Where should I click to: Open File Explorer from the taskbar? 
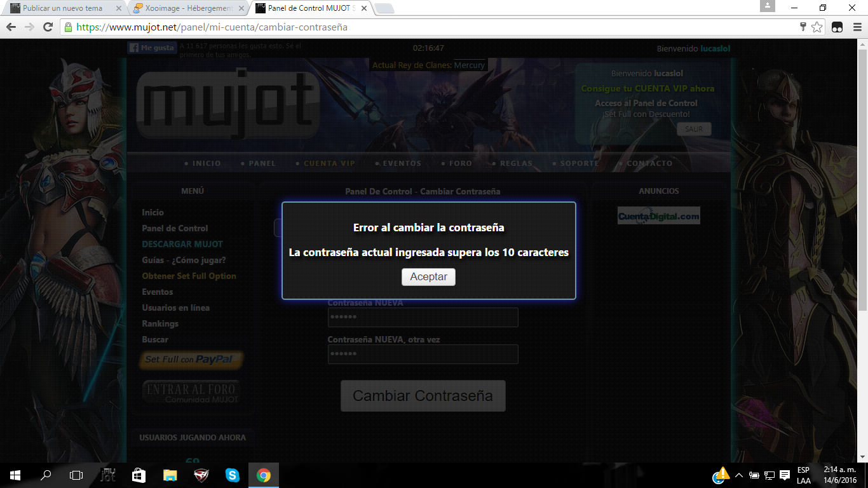pyautogui.click(x=170, y=475)
